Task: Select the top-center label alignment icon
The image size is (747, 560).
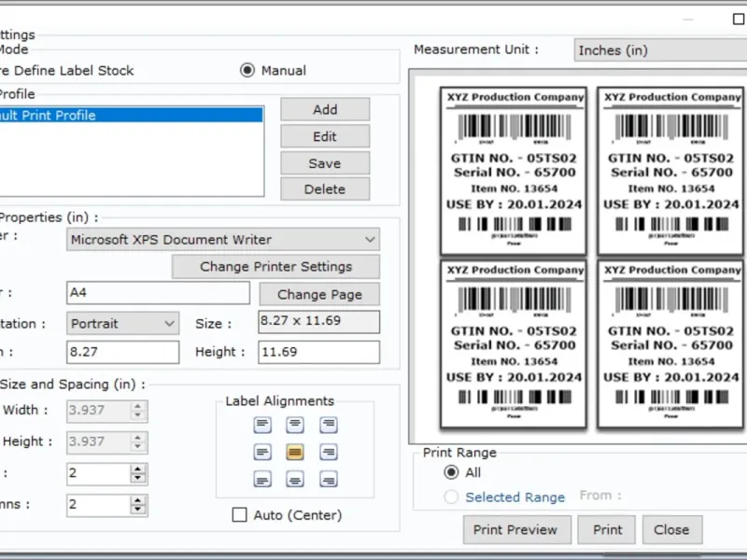Action: tap(295, 426)
